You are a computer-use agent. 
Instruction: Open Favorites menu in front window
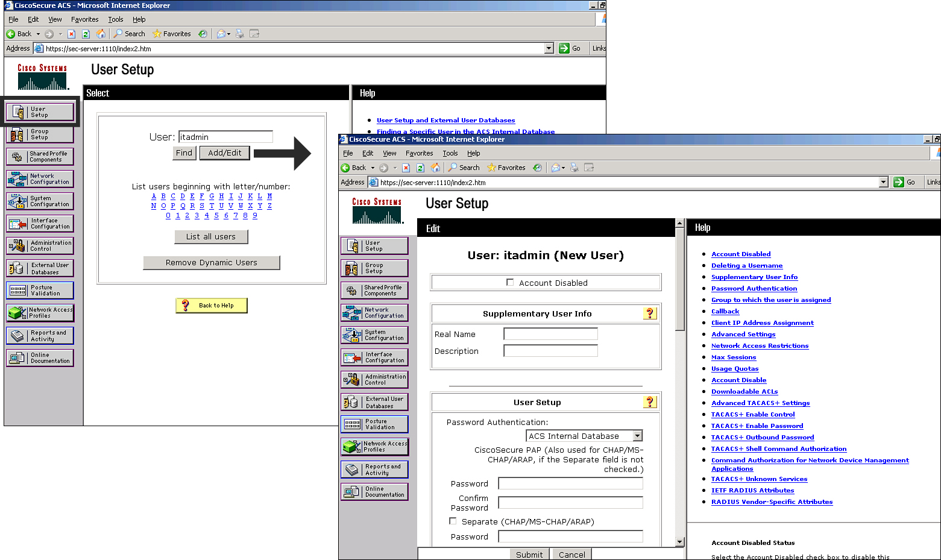point(419,153)
